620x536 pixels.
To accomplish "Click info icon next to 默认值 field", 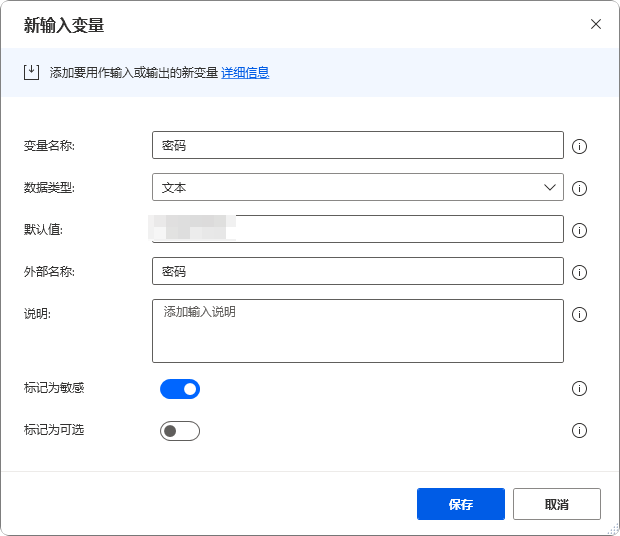I will pos(579,230).
